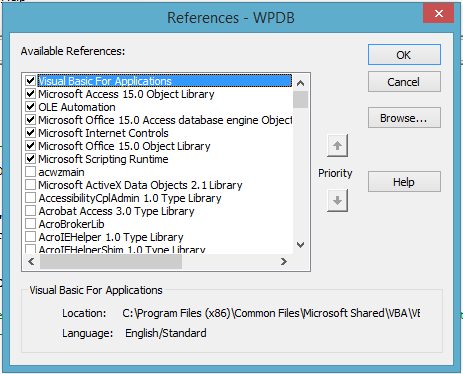Enable Microsoft ActiveX Data Objects 2.1 Library
This screenshot has height=374, width=463.
(30, 185)
